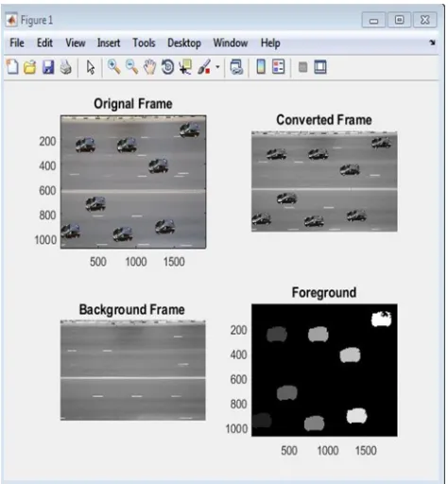The image size is (448, 484).
Task: Select the 'Converted Frame' title text
Action: tap(324, 120)
